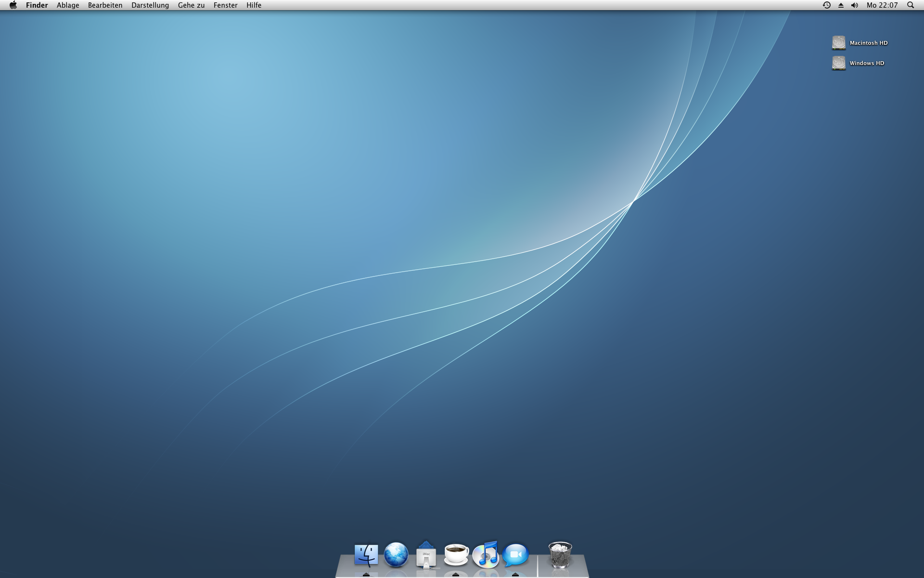Screen dimensions: 924x578
Task: Click the Time Machine menu bar icon
Action: point(827,5)
